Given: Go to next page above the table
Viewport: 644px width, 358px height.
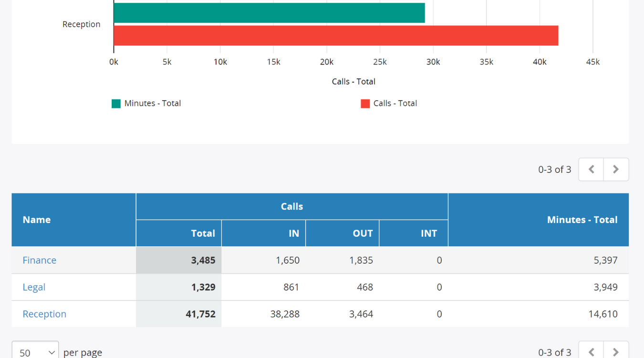Looking at the screenshot, I should (616, 169).
